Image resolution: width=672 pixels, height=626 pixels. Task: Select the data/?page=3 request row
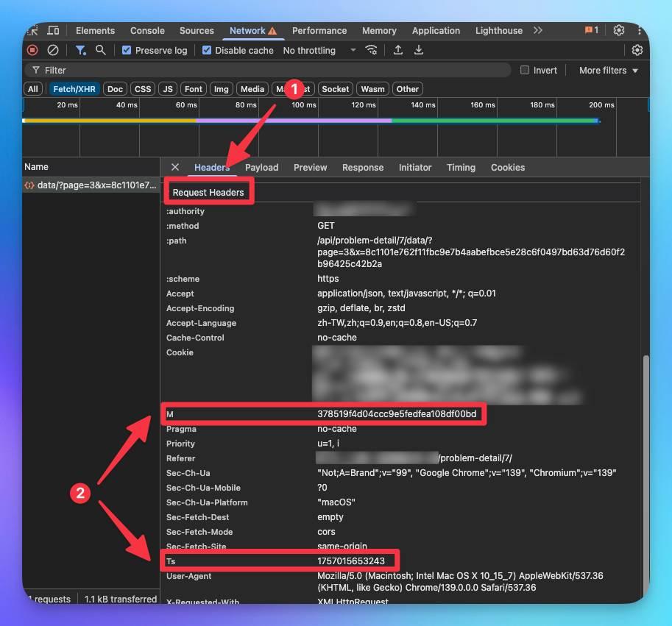tap(91, 185)
